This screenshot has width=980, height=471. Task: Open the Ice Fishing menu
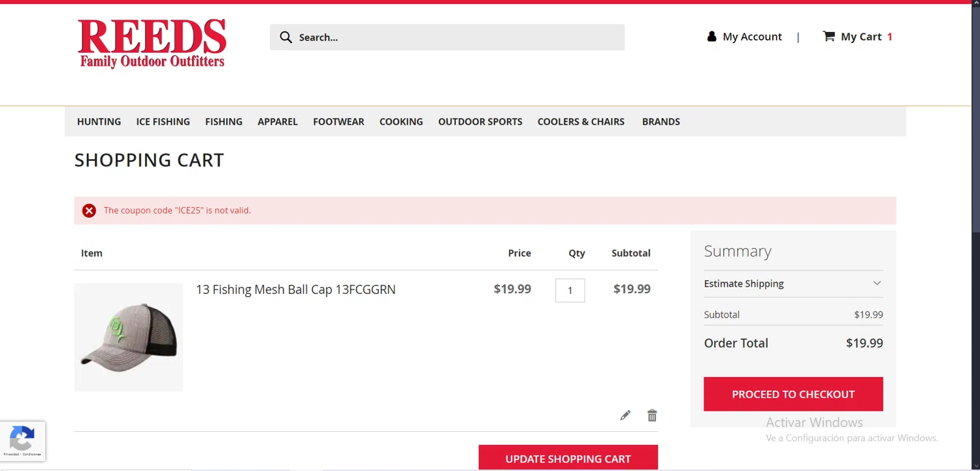163,122
